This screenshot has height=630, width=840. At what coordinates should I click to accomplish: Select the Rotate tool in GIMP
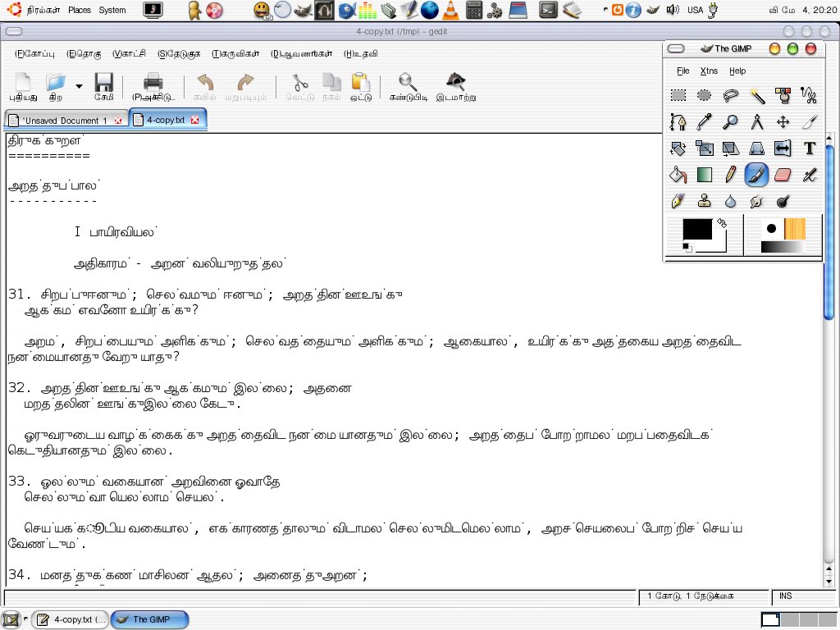tap(678, 148)
